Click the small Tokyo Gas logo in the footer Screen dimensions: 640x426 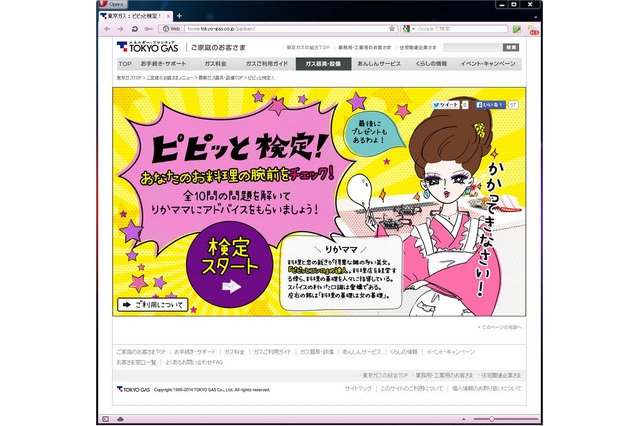[x=133, y=389]
